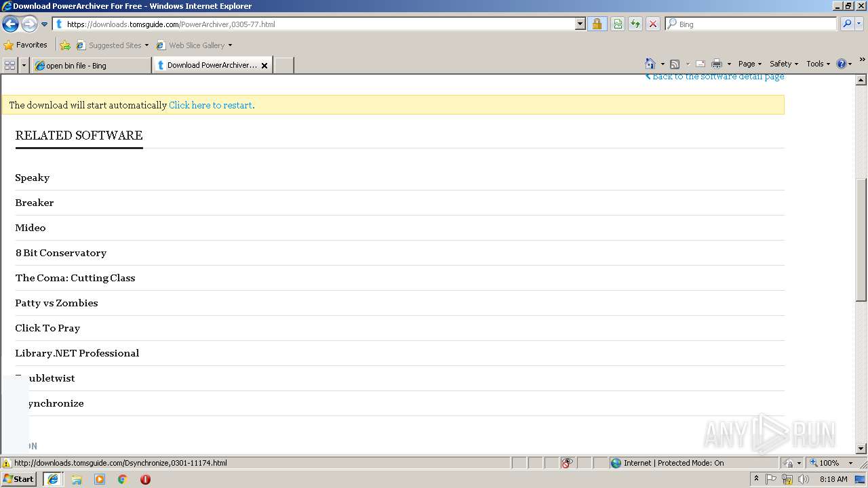868x488 pixels.
Task: Click the Add to Favorites bar icon
Action: pos(65,45)
